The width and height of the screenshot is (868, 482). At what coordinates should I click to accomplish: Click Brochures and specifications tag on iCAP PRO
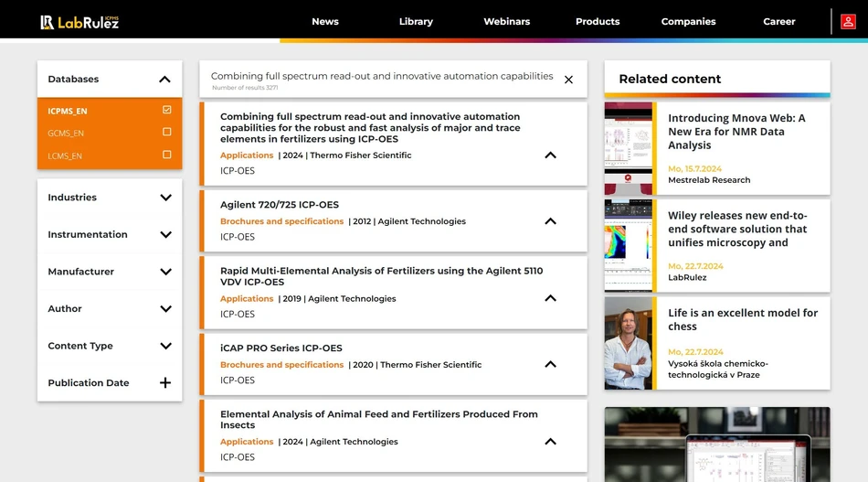click(x=281, y=365)
